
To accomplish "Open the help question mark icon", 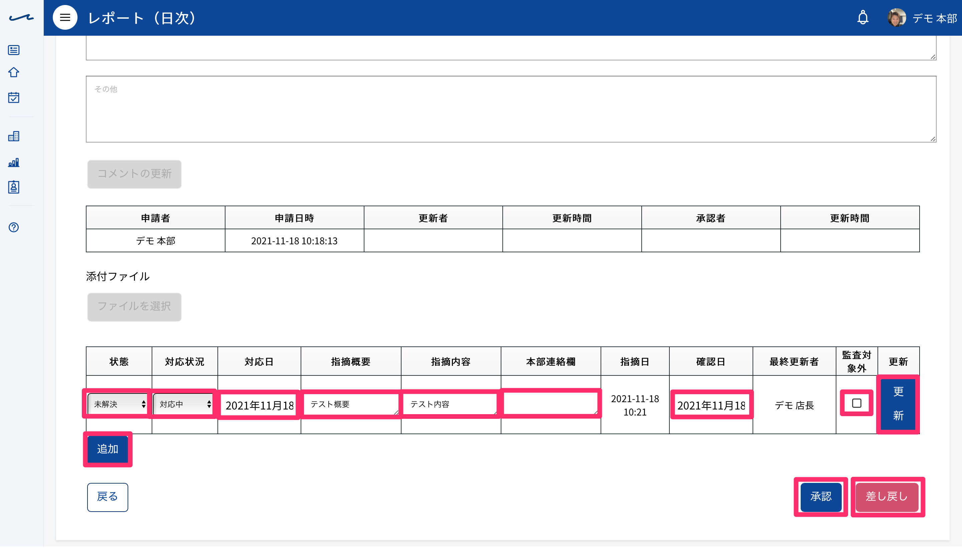I will coord(14,227).
